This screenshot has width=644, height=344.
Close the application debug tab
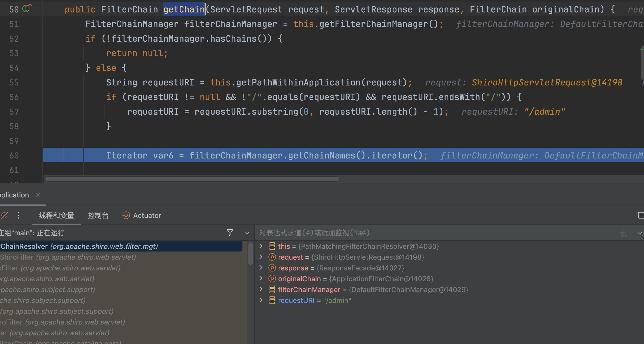[38, 195]
